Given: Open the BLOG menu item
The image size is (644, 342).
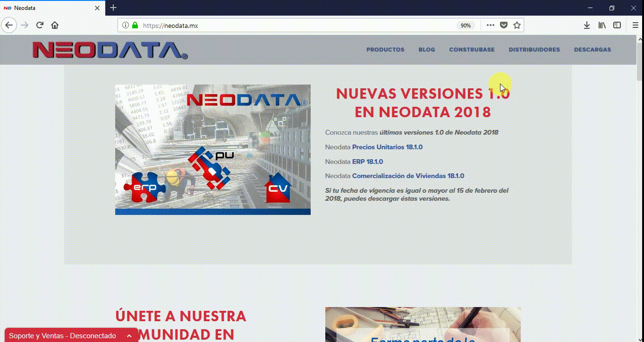Looking at the screenshot, I should click(x=427, y=50).
